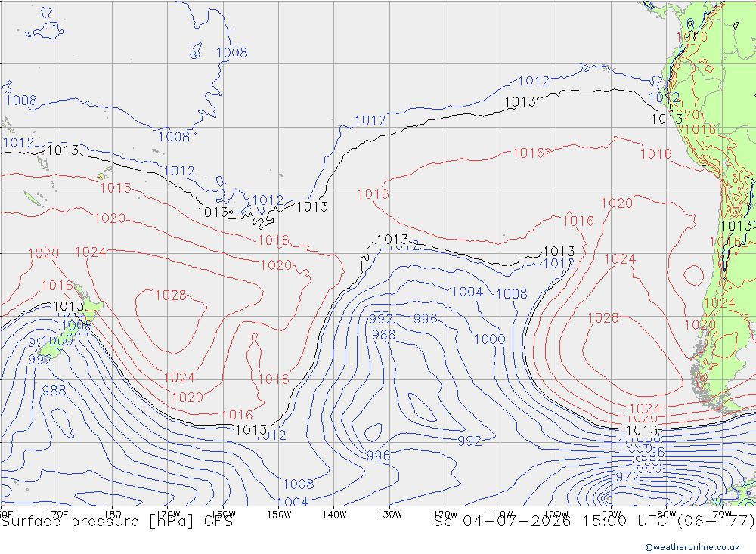Select the 110W longitude axis label
This screenshot has height=554, width=756.
coord(500,515)
